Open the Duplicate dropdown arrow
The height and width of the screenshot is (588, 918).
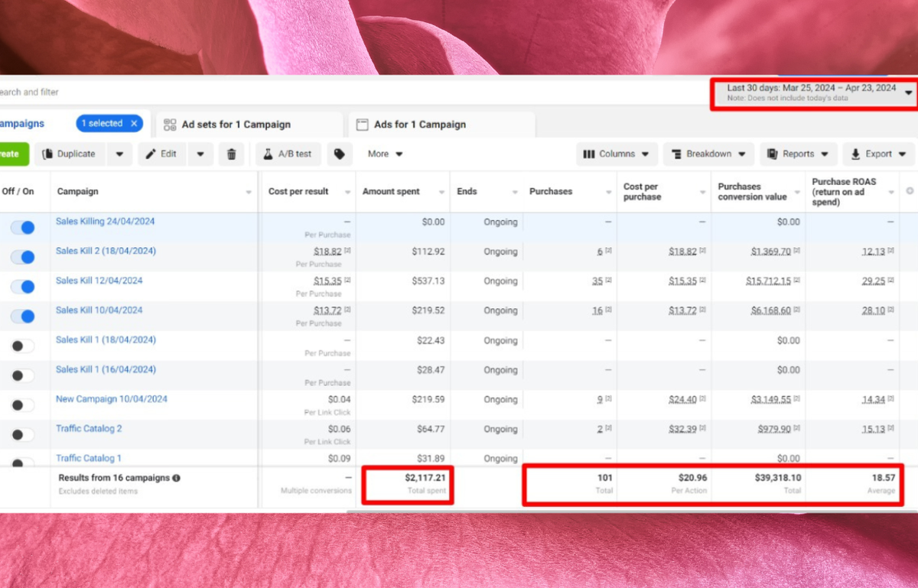119,154
